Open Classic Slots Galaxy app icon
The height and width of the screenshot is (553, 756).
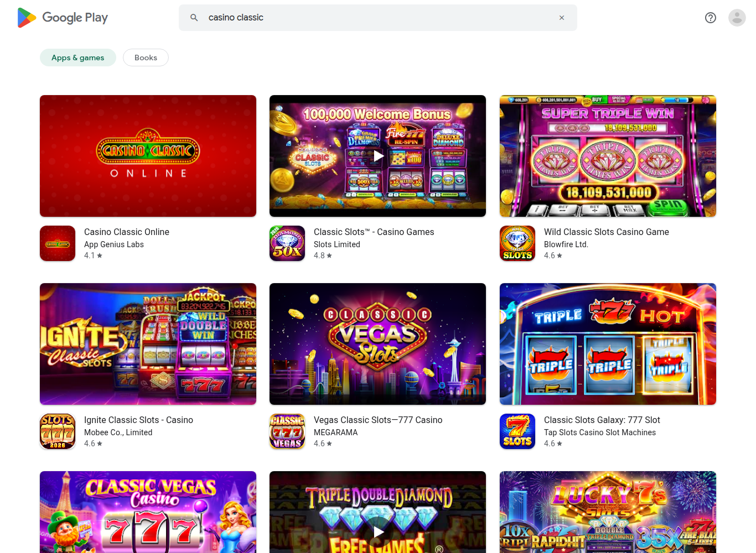pos(517,431)
